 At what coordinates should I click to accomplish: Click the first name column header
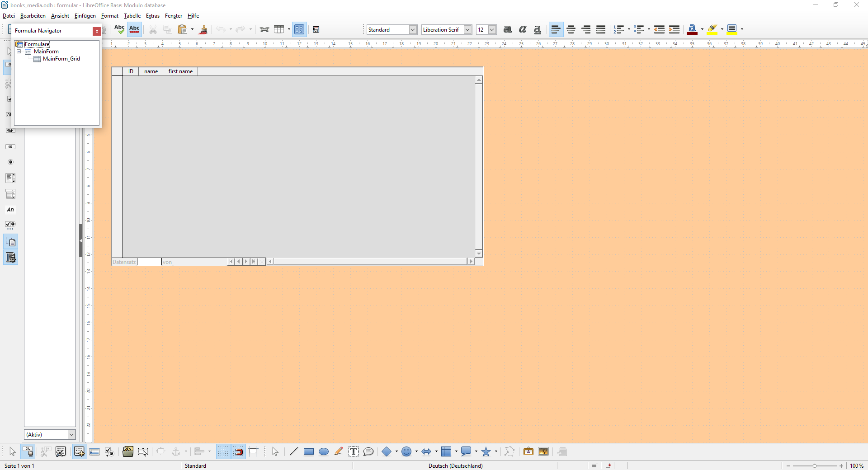pos(180,71)
